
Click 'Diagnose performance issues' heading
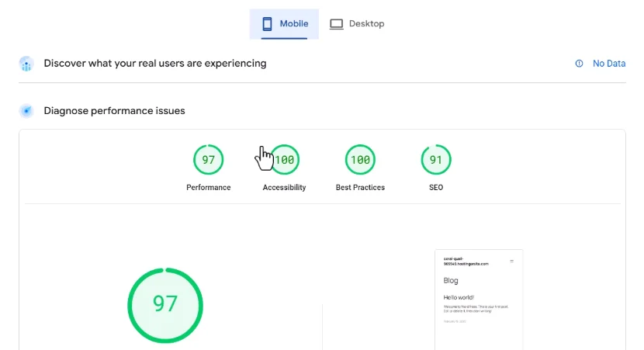pos(115,111)
